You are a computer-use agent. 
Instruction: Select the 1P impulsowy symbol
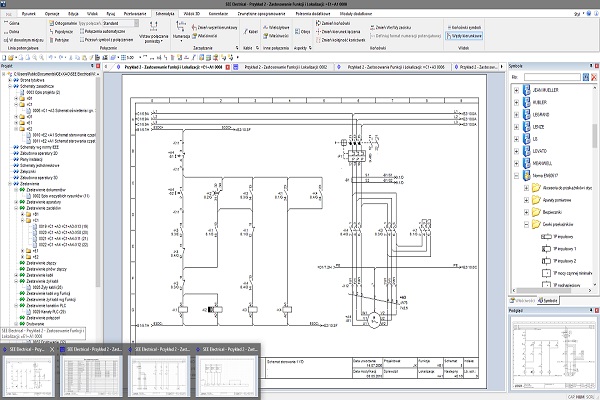[x=557, y=237]
